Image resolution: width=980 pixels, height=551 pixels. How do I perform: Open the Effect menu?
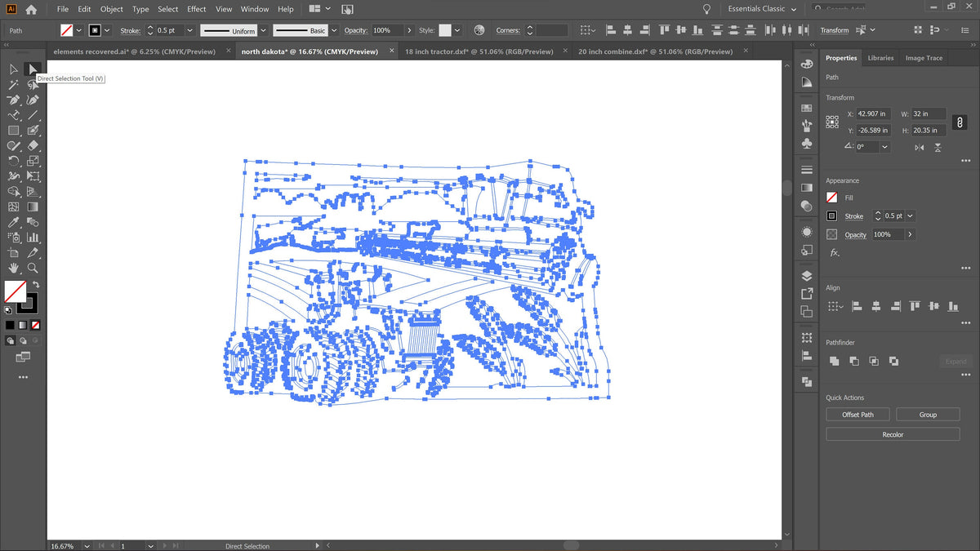coord(197,9)
